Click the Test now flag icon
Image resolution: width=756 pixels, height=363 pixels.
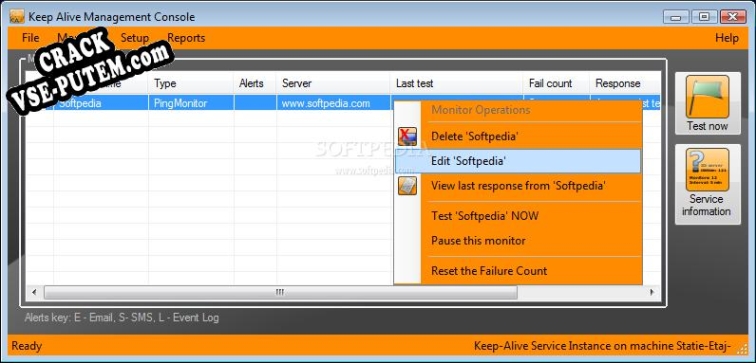(x=707, y=96)
